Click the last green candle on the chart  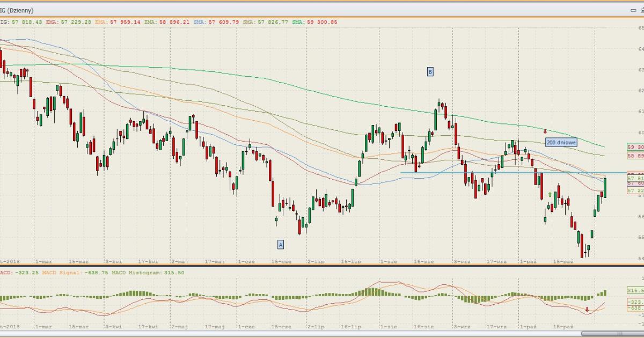605,187
